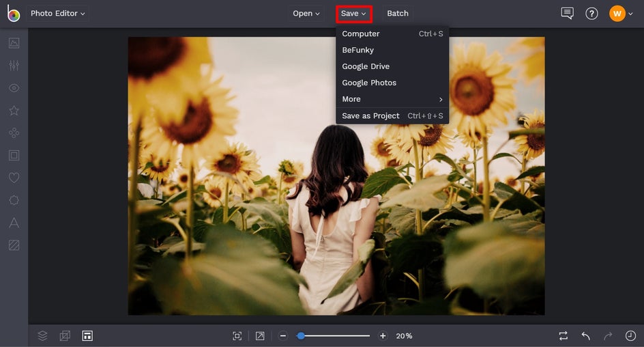Zoom out with the minus button
Screen dimensions: 644x347
tap(283, 336)
